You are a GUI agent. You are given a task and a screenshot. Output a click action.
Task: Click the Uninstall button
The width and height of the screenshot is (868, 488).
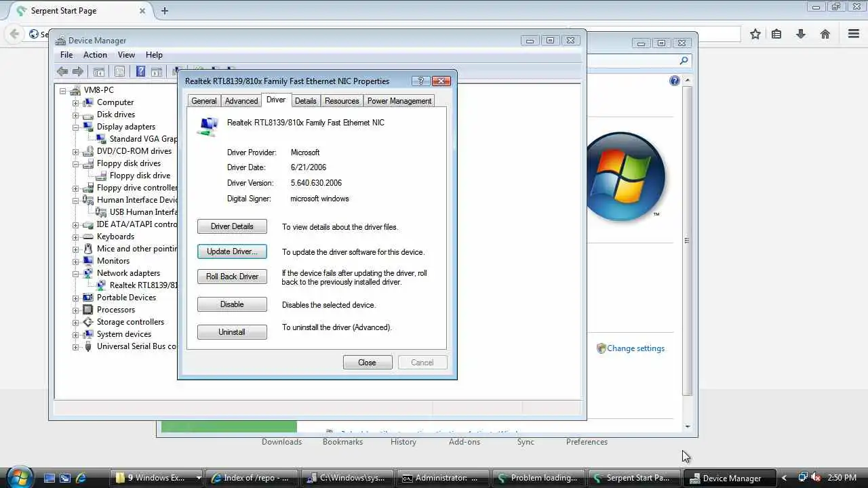[232, 332]
